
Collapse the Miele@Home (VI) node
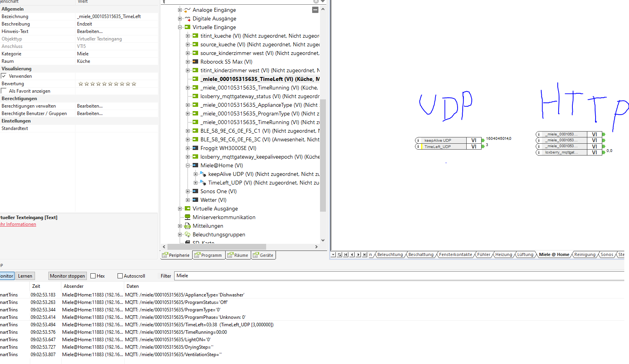coord(188,165)
